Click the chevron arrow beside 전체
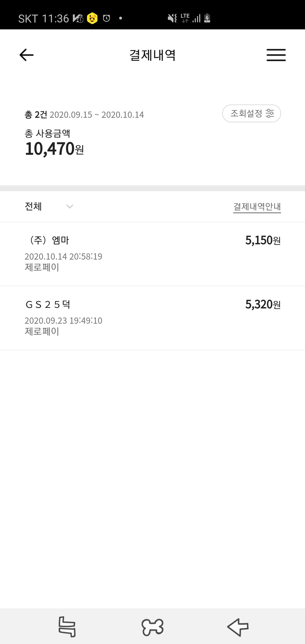 point(70,206)
